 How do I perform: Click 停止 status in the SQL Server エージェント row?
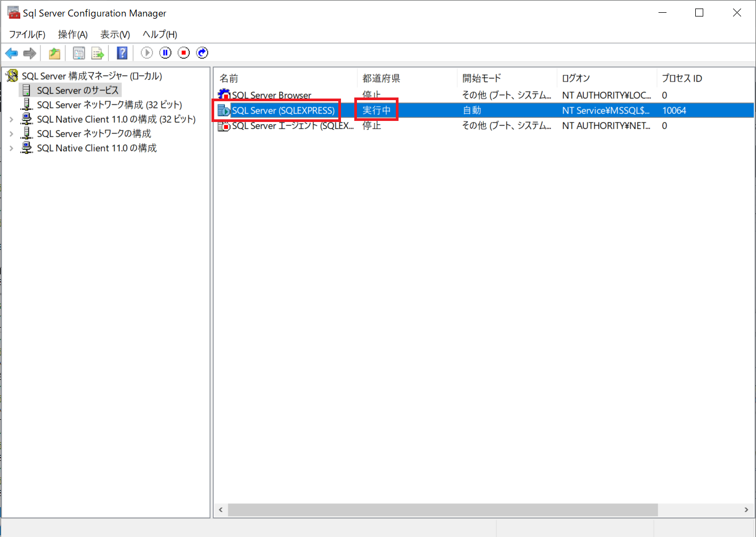[372, 126]
